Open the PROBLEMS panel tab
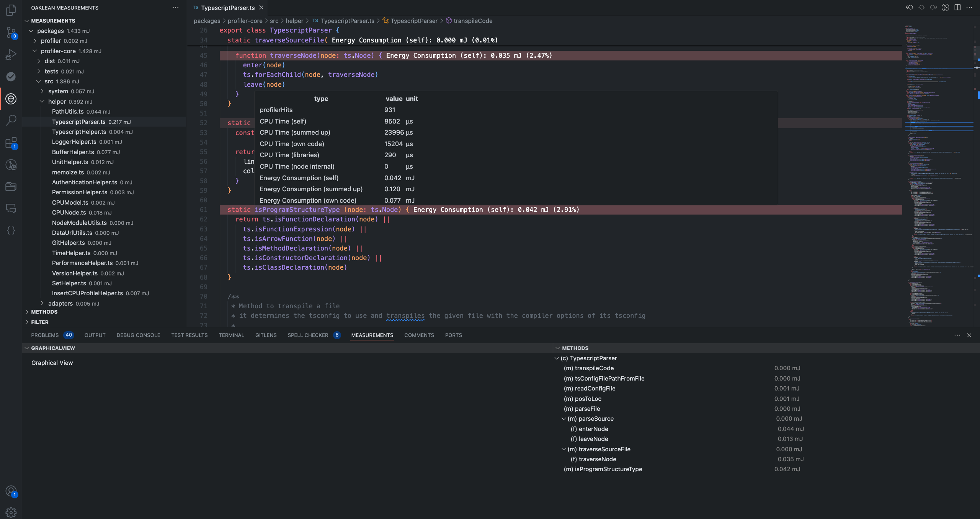980x519 pixels. point(45,335)
